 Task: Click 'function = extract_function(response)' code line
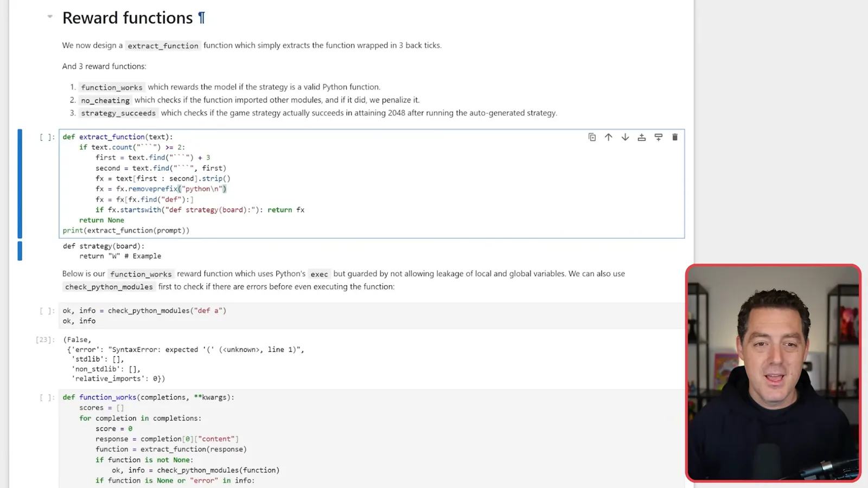point(171,450)
